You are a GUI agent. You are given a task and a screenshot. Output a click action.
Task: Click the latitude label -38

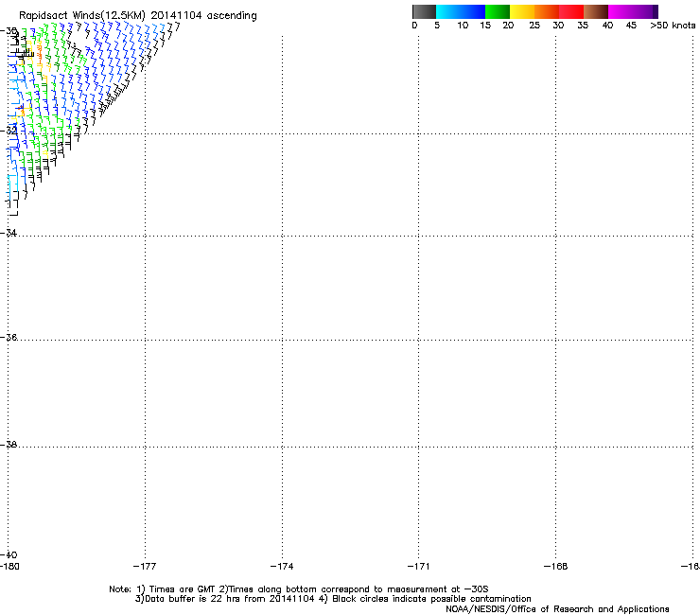click(9, 445)
